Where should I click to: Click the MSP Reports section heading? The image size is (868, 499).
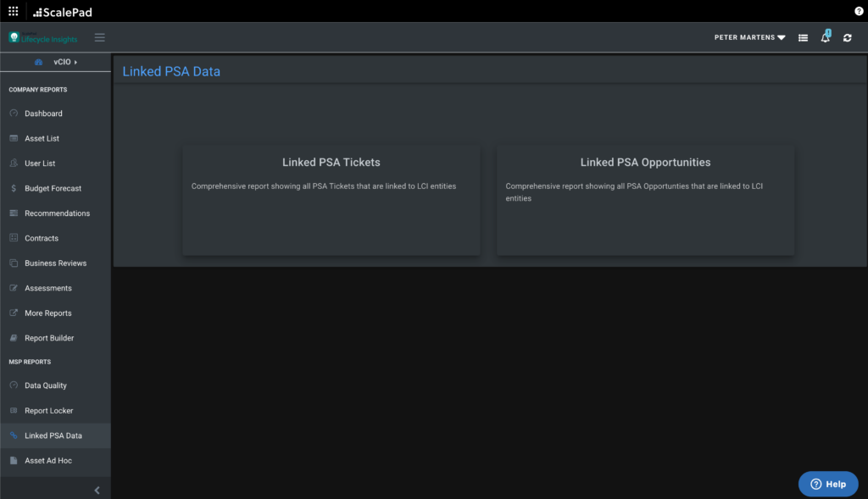[x=30, y=362]
